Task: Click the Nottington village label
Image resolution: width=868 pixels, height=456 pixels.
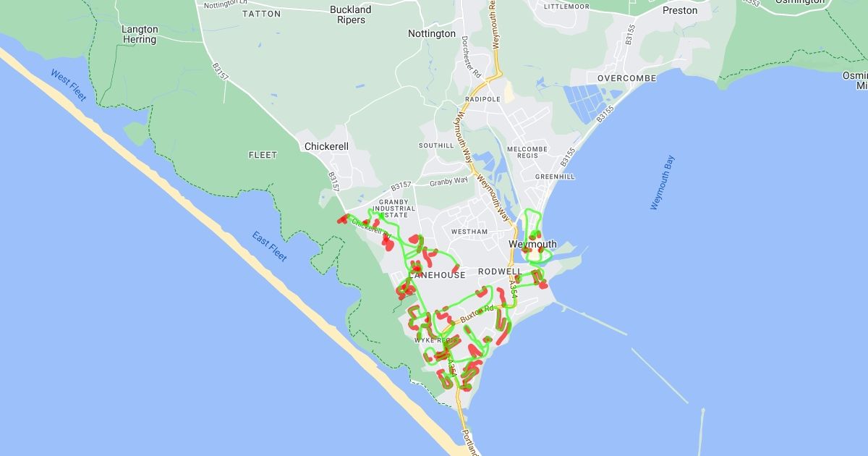Action: 432,33
